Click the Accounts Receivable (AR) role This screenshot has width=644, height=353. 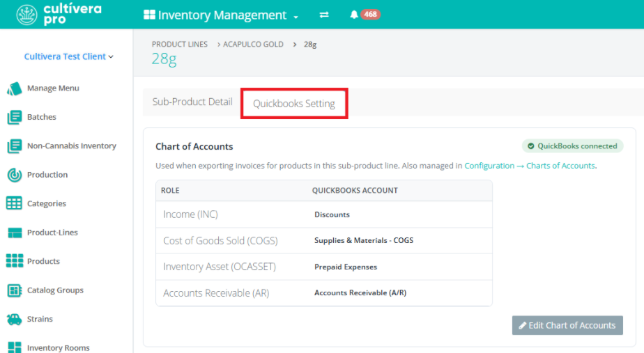pyautogui.click(x=216, y=293)
